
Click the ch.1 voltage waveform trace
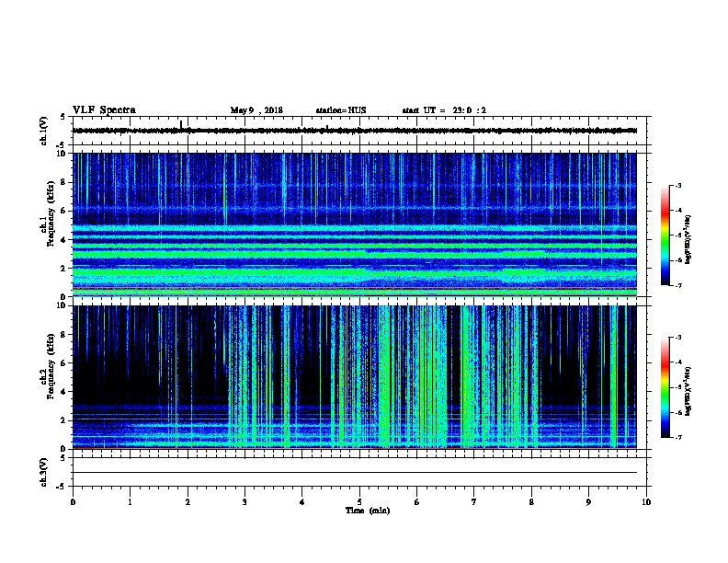tap(355, 131)
